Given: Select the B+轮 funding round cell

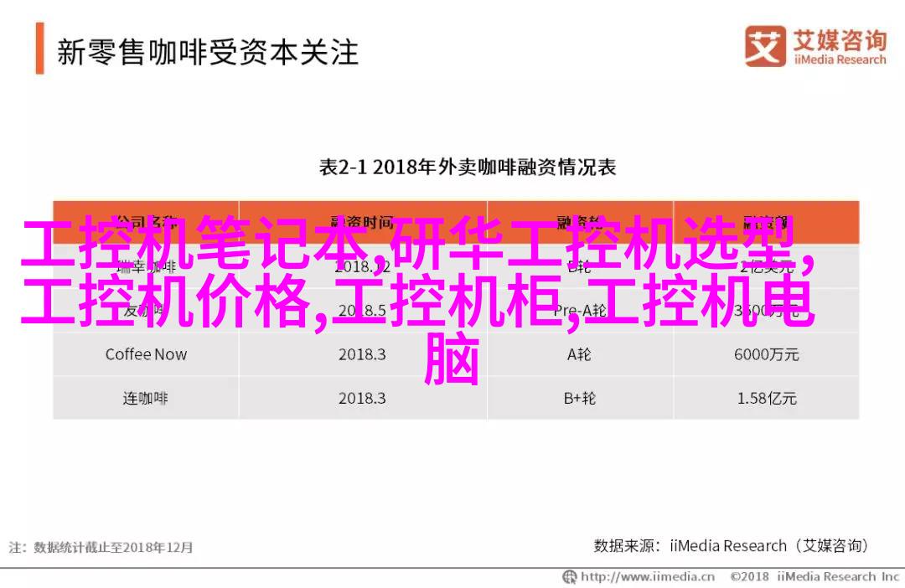Looking at the screenshot, I should 580,398.
